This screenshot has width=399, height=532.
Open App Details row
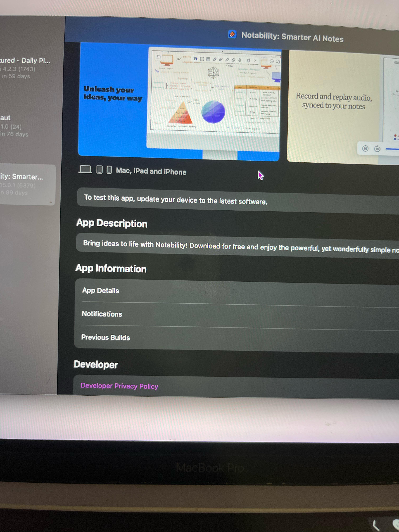237,292
